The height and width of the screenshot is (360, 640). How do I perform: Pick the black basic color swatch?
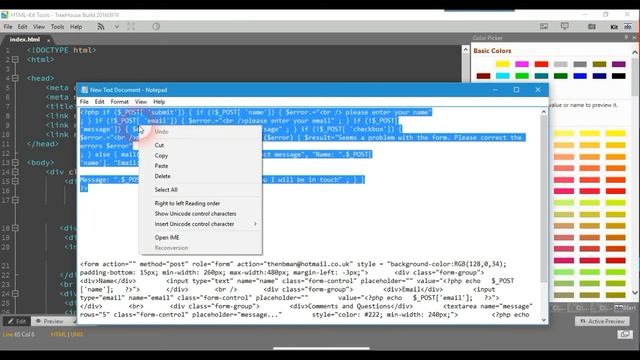point(618,76)
